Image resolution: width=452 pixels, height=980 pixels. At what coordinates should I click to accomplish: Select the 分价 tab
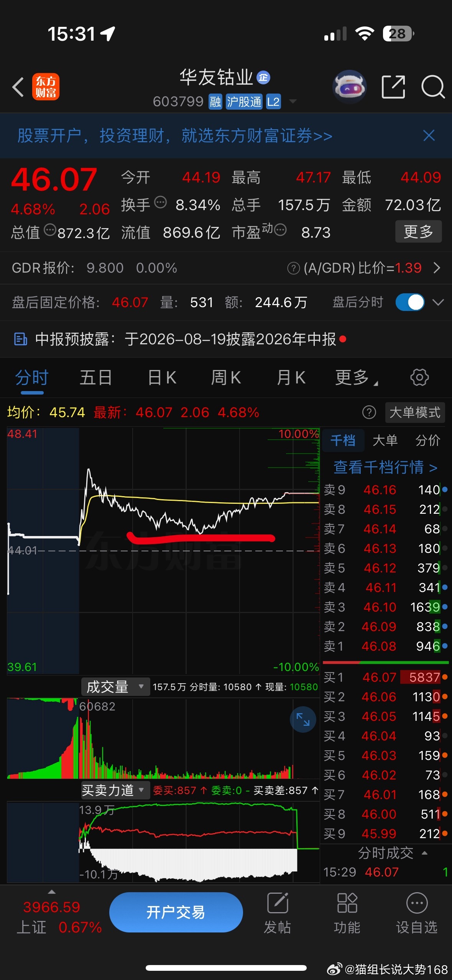click(428, 441)
